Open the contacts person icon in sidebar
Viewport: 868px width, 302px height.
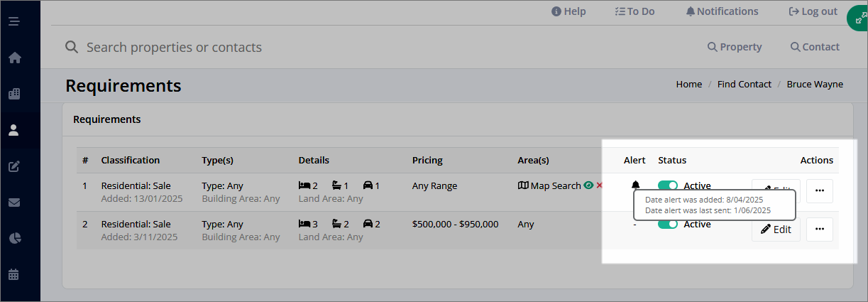tap(13, 130)
